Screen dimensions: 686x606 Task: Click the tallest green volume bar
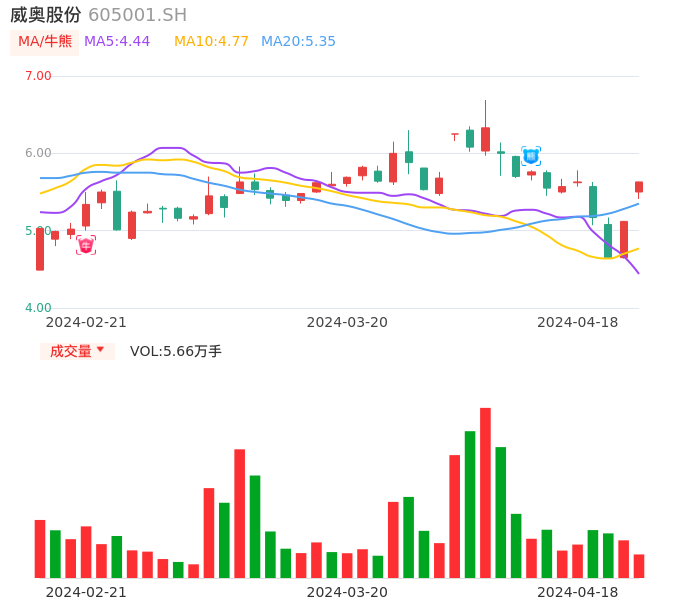coord(470,504)
